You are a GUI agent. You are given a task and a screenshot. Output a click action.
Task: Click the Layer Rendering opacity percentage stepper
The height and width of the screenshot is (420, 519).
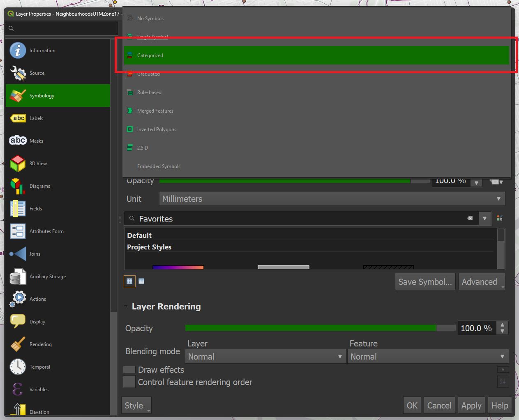(x=503, y=328)
